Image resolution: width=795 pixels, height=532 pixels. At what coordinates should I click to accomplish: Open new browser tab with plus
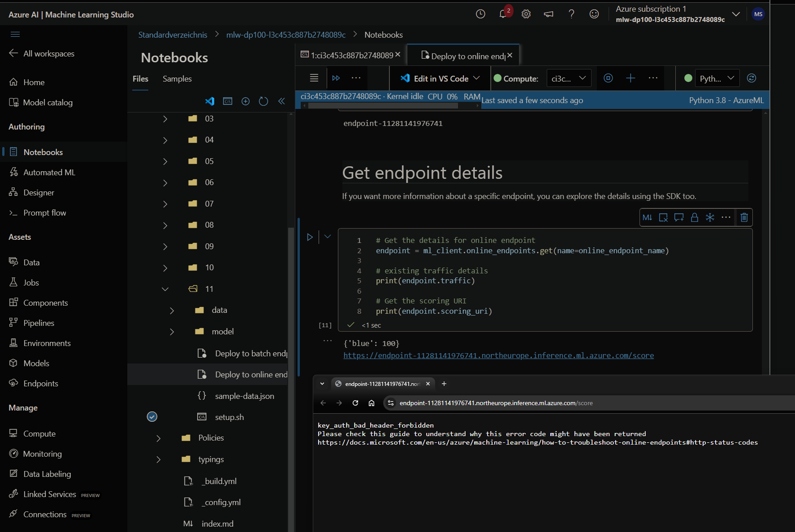click(444, 384)
